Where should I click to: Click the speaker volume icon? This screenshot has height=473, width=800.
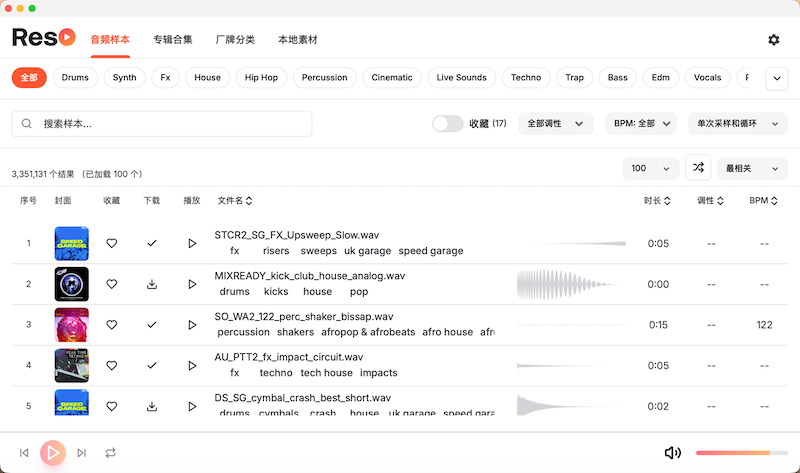click(x=673, y=453)
